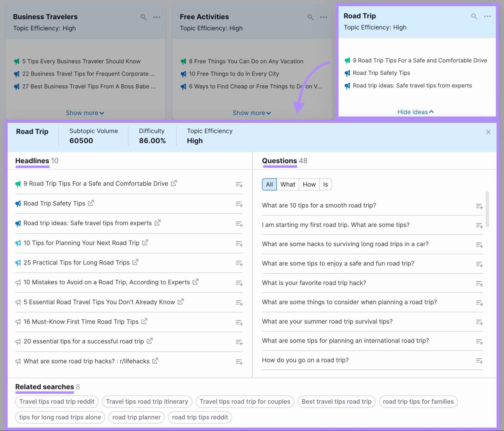This screenshot has height=431, width=504.
Task: Expand 'Show more' on Free Activities card
Action: [251, 113]
